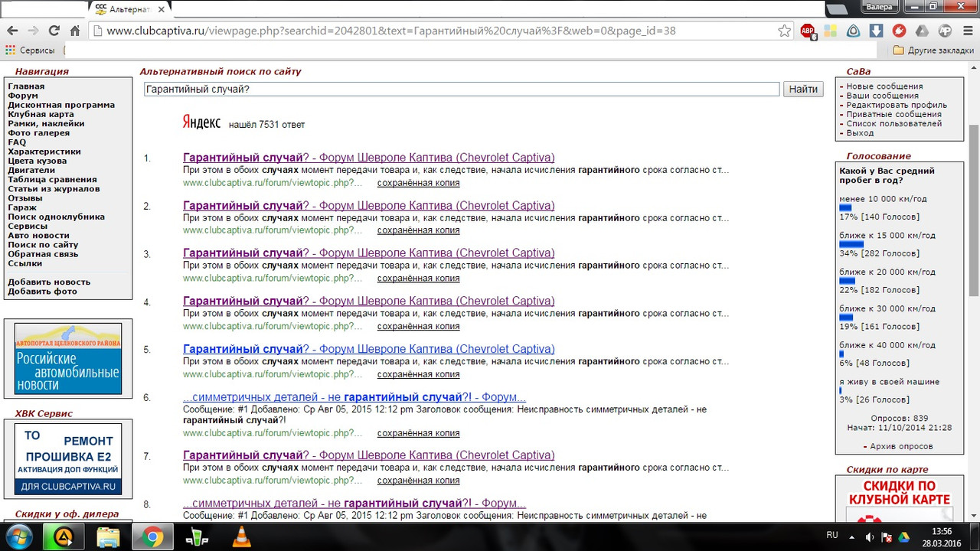This screenshot has height=551, width=980.
Task: Open the Сервисы apps shortcut in bookmarks bar
Action: coord(31,51)
